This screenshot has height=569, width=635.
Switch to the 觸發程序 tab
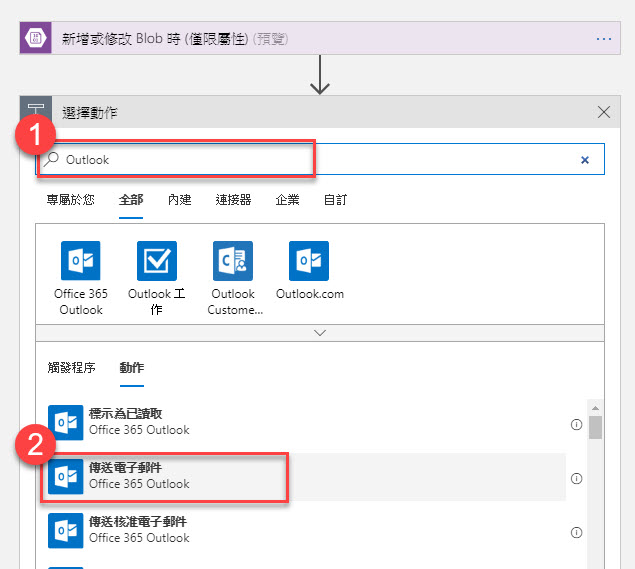click(71, 368)
